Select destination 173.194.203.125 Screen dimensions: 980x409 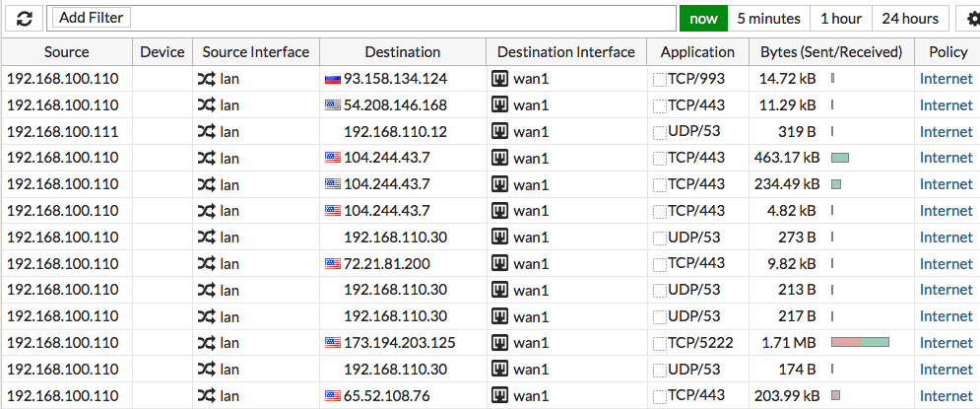(399, 343)
